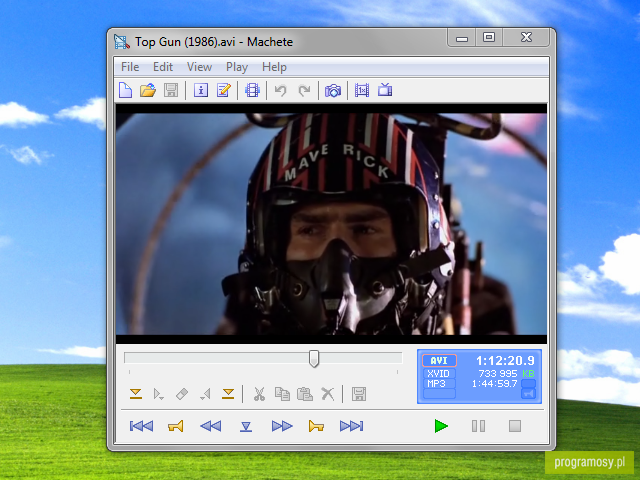Screen dimensions: 640x480
Task: Maximize the Machete window
Action: pos(489,38)
